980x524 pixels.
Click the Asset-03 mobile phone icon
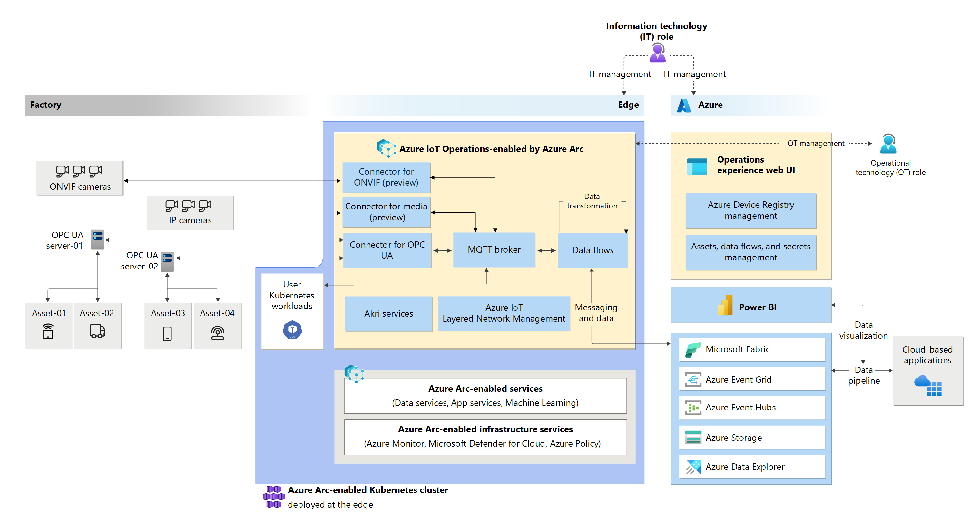tap(167, 334)
